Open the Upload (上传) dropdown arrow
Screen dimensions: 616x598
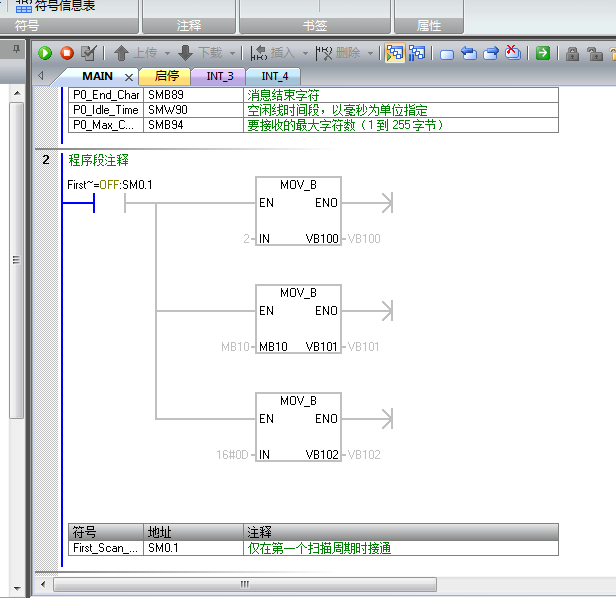click(x=168, y=53)
